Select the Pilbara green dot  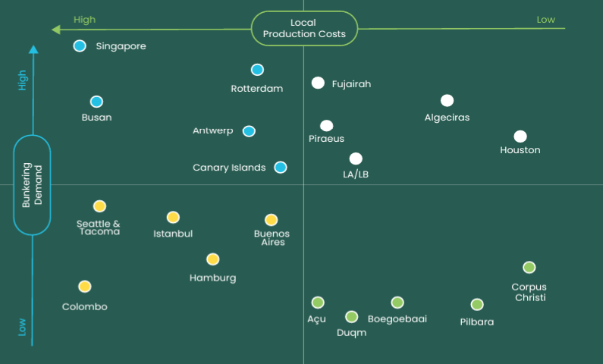(x=477, y=305)
